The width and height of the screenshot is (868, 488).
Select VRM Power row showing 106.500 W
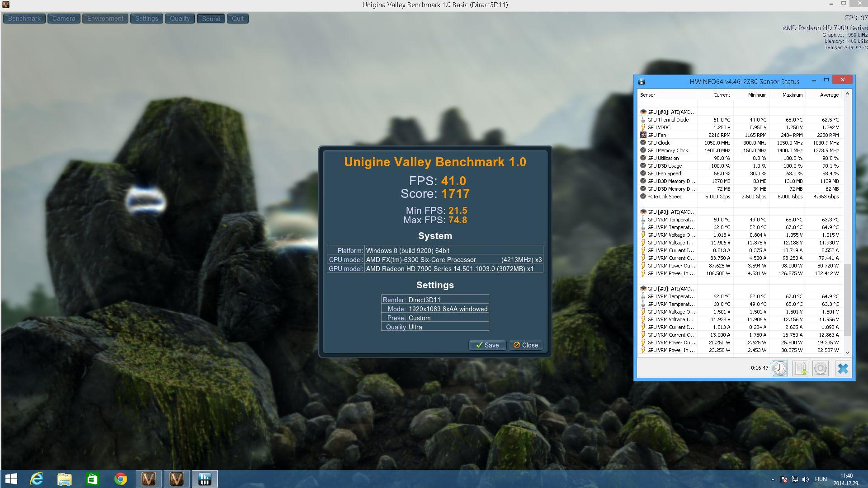(740, 273)
